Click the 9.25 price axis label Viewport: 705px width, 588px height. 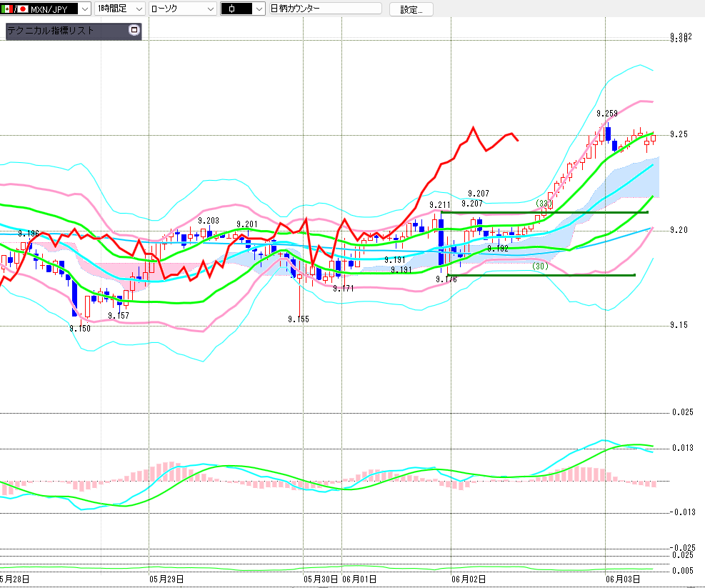point(679,134)
